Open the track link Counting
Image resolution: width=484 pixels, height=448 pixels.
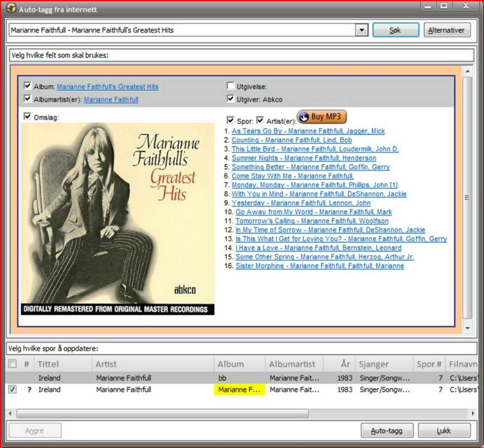[292, 140]
